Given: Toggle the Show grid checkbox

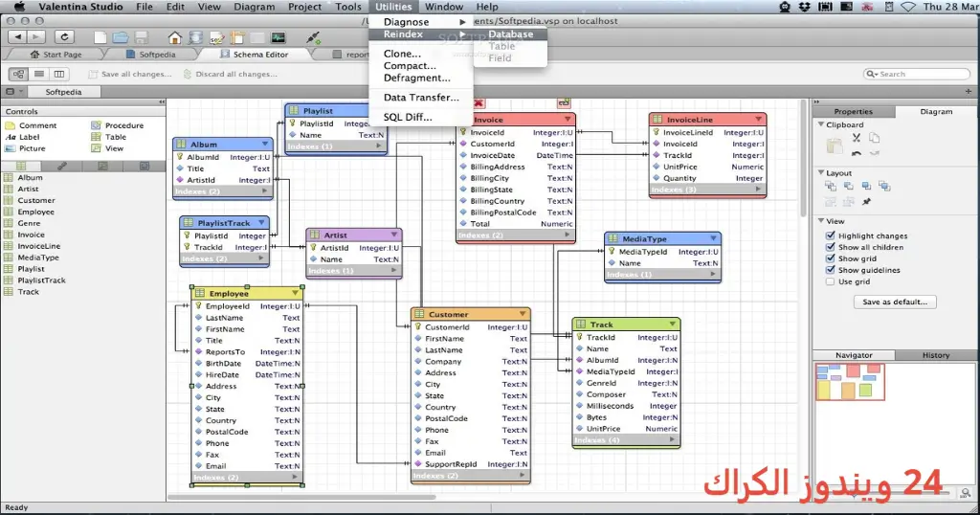Looking at the screenshot, I should pyautogui.click(x=830, y=258).
